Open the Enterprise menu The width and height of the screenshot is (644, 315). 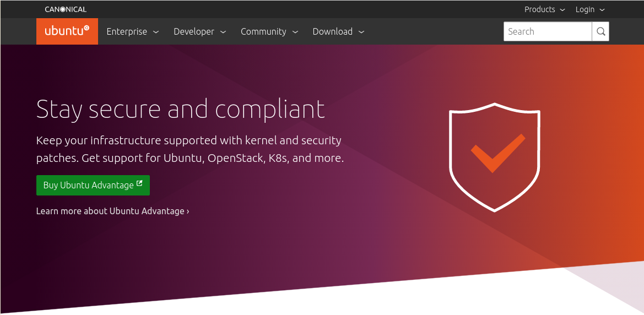133,31
